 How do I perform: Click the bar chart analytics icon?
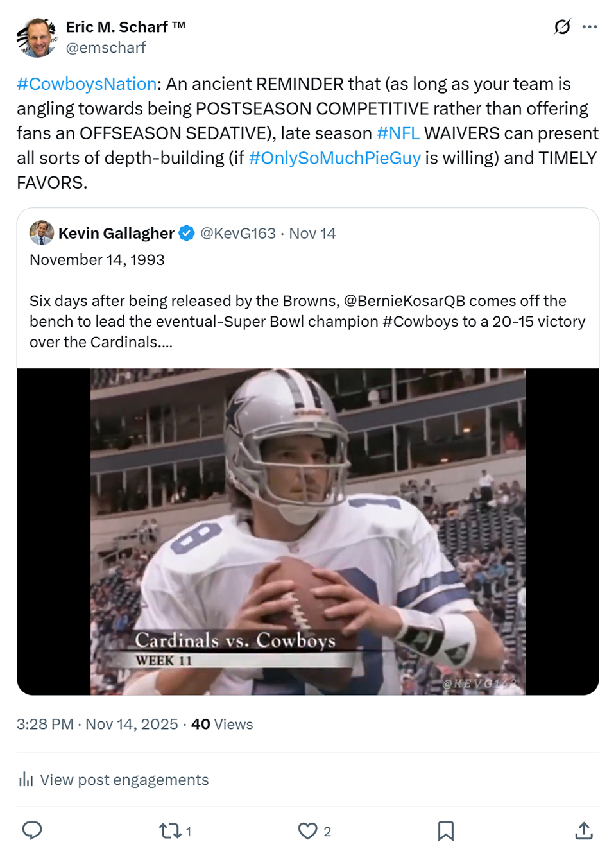tap(26, 780)
